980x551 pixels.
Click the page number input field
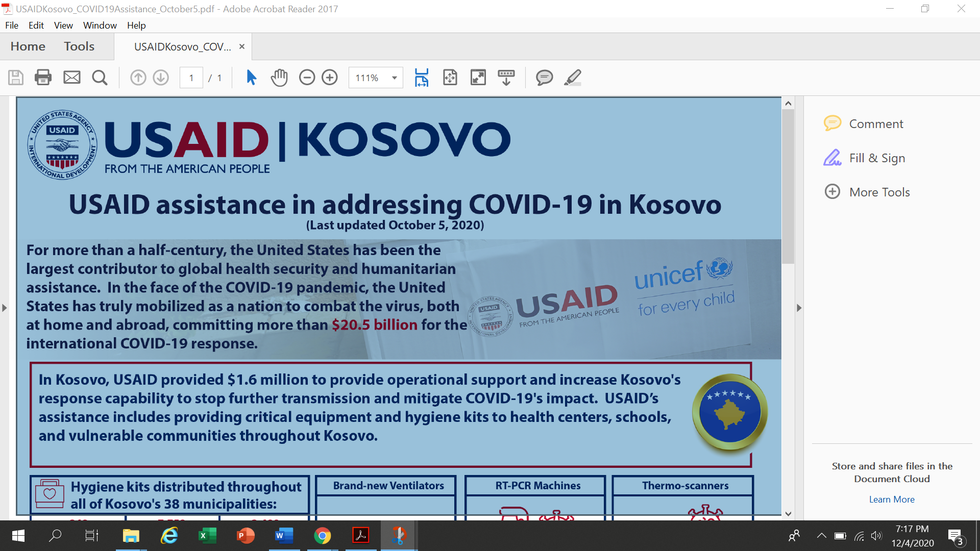click(191, 78)
